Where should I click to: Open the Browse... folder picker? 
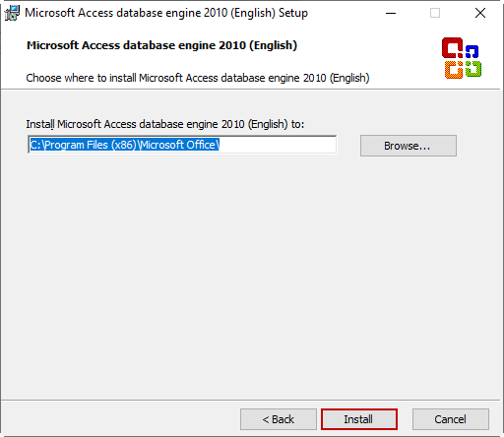pyautogui.click(x=409, y=146)
